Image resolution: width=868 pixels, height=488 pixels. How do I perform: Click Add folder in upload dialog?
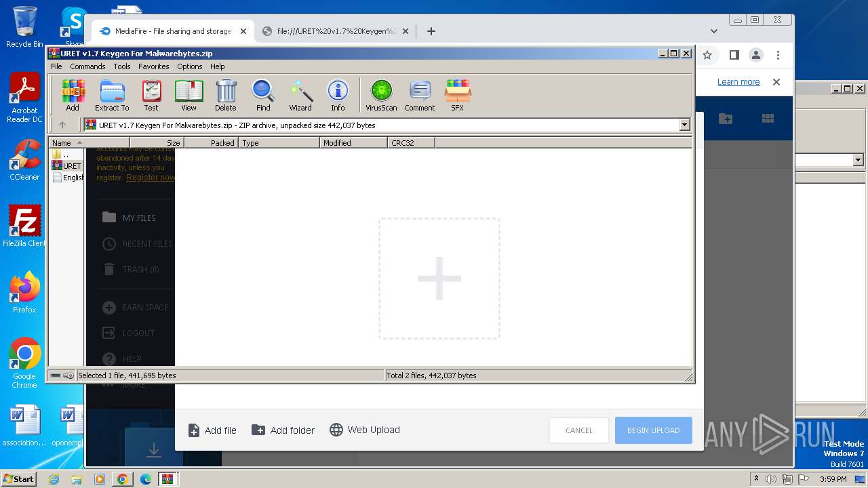pyautogui.click(x=283, y=430)
